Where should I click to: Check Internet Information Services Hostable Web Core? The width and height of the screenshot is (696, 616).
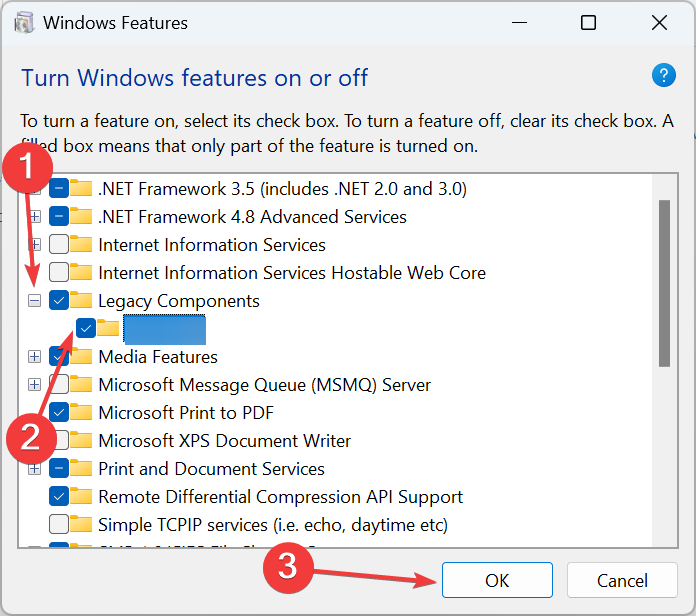(x=58, y=273)
